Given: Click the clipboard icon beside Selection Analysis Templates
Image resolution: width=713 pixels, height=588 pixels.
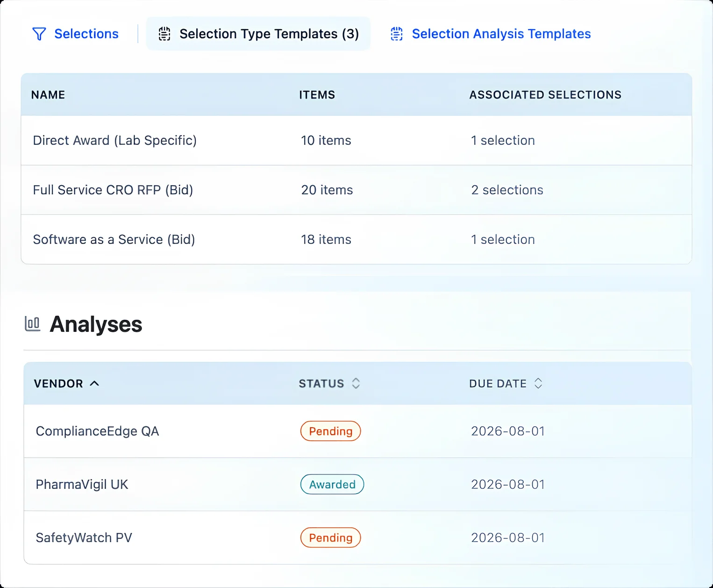Looking at the screenshot, I should pos(396,34).
